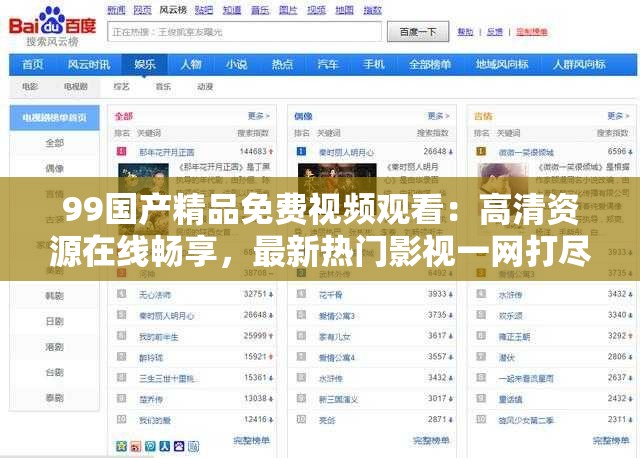Open the 网页 link in the top bar
640x458 pixels.
[142, 10]
